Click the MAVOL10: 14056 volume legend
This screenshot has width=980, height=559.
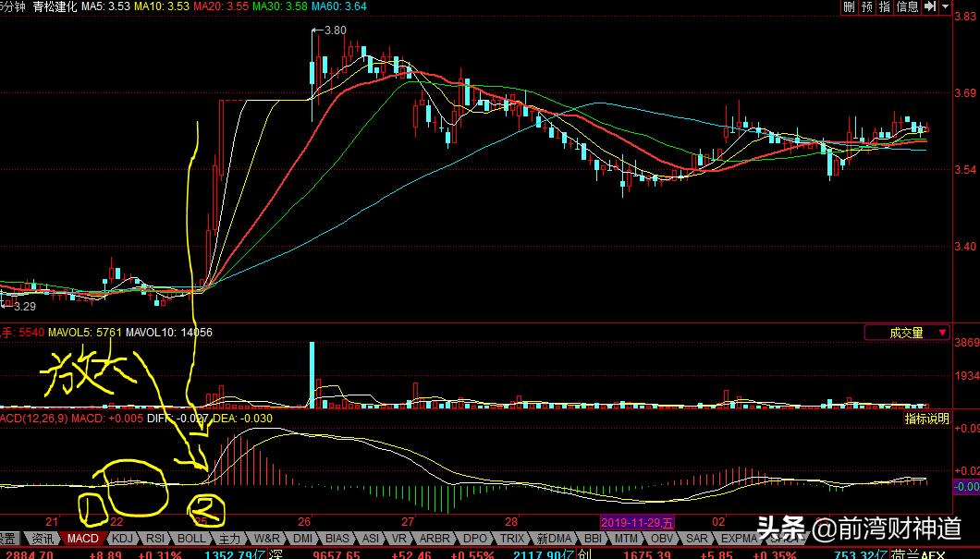169,333
